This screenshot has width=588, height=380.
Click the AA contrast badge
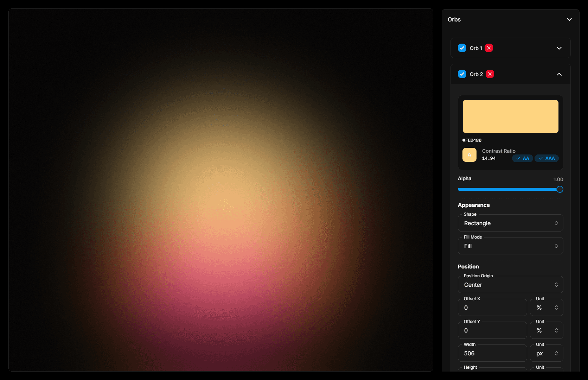tap(523, 158)
